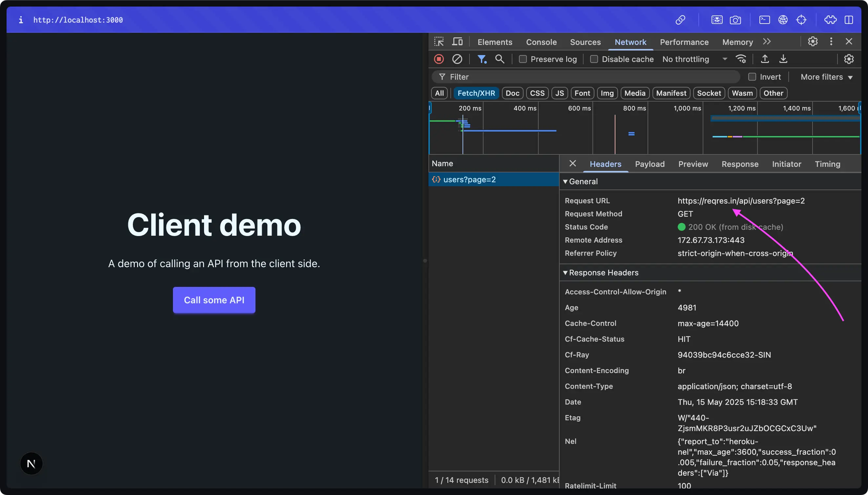Screen dimensions: 868x495
Task: Switch to the Console tab
Action: click(541, 42)
